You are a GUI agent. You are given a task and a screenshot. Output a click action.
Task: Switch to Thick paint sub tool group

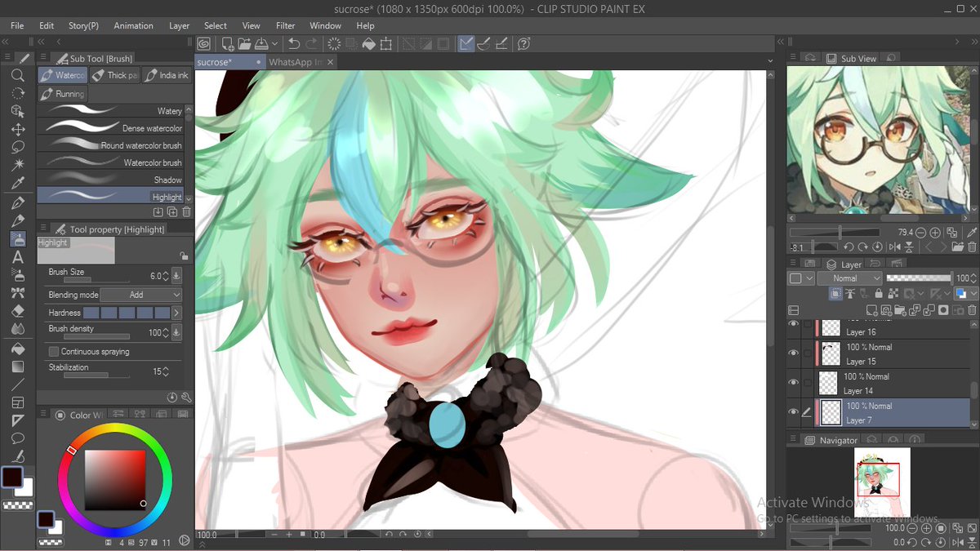click(x=114, y=75)
